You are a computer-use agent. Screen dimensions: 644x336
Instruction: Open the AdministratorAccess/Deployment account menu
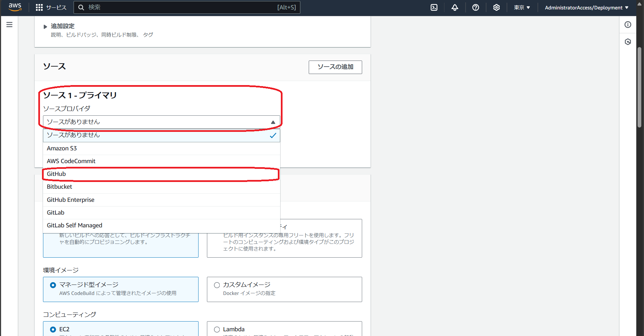587,7
